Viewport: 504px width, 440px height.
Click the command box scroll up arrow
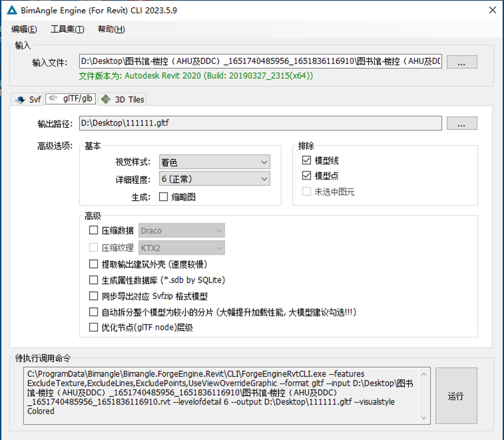[x=423, y=374]
